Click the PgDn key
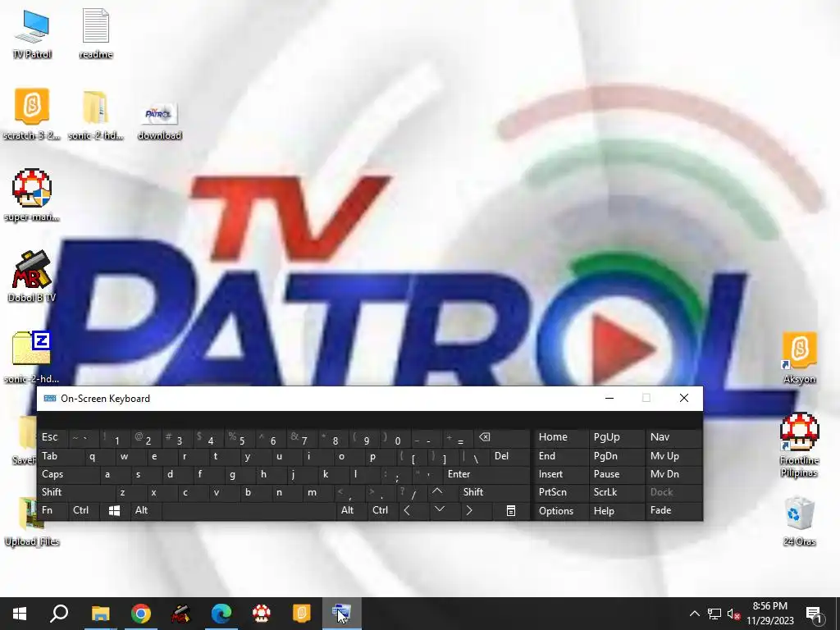This screenshot has width=840, height=630. click(615, 456)
